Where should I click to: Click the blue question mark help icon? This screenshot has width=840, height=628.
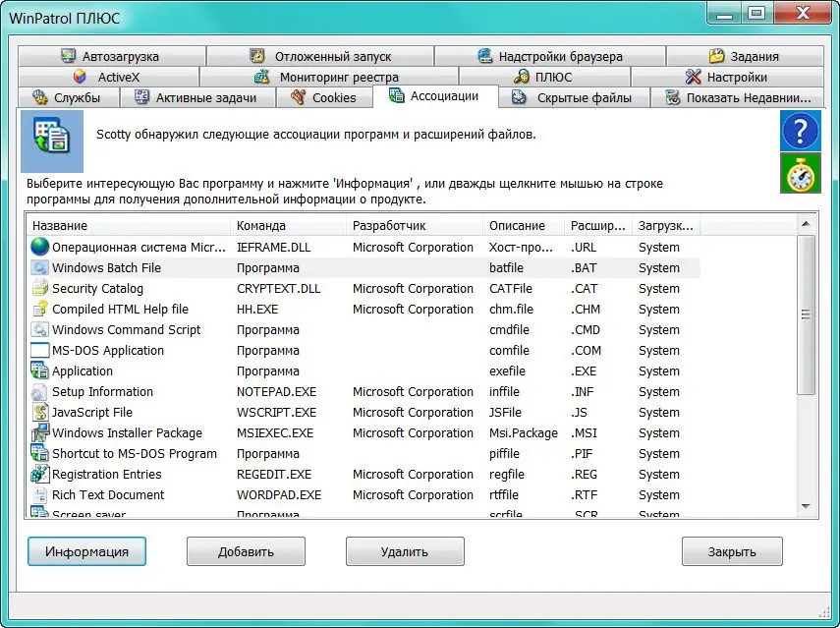(x=799, y=131)
